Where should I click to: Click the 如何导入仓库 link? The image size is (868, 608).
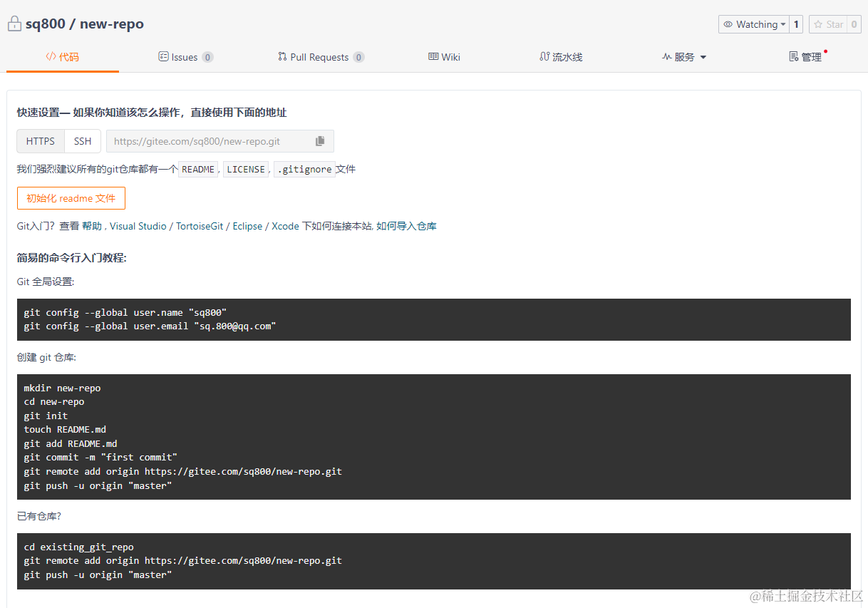pyautogui.click(x=406, y=226)
